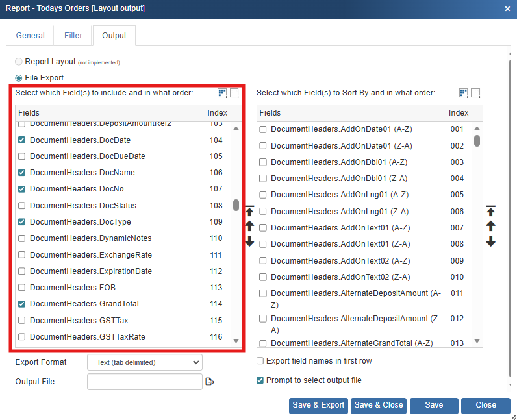Viewport: 517px width, 420px height.
Task: Open the Export Format dropdown
Action: pos(145,362)
